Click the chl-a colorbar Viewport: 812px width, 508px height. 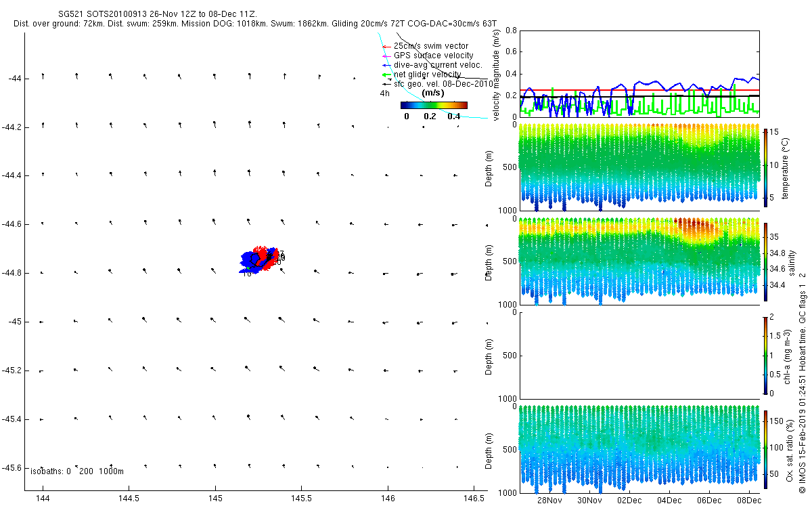tap(766, 355)
